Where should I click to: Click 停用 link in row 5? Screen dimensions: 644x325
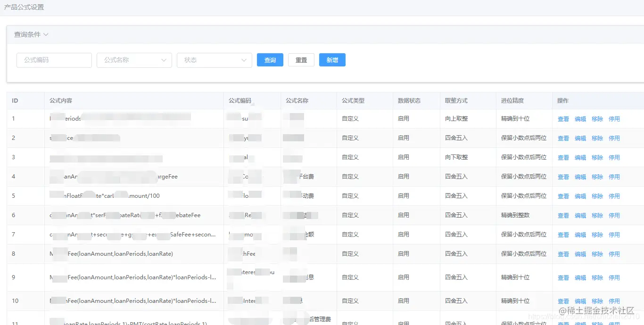[x=614, y=196]
